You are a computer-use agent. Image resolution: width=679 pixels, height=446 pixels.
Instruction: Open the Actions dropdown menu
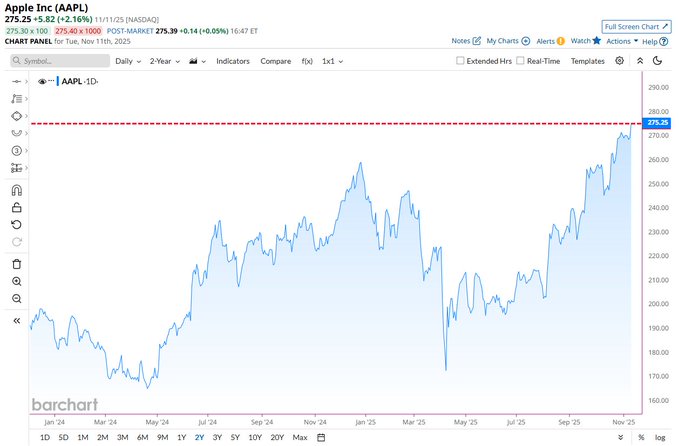click(x=622, y=41)
